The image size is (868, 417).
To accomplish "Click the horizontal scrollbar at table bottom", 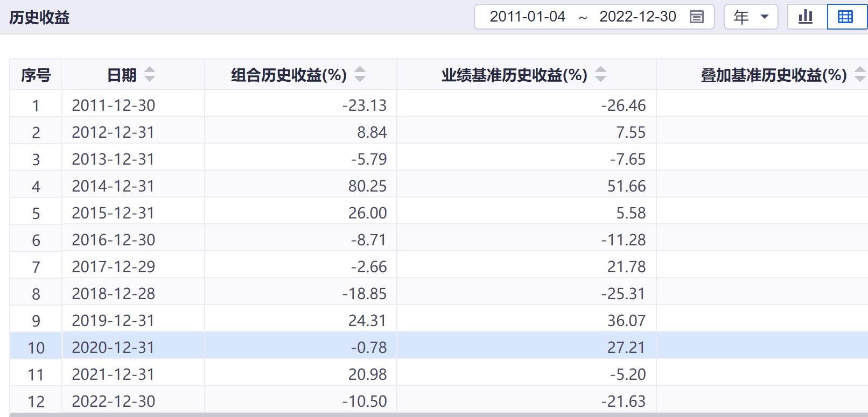I will [431, 415].
